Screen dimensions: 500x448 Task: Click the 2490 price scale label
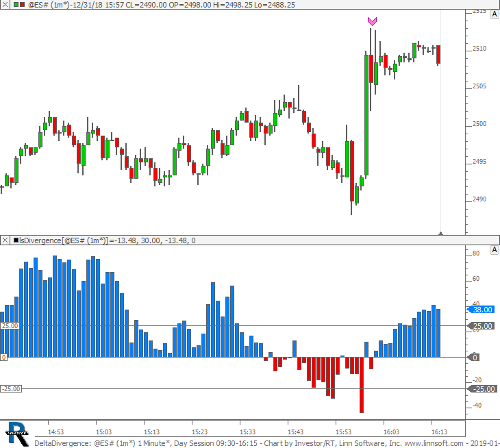pos(479,199)
